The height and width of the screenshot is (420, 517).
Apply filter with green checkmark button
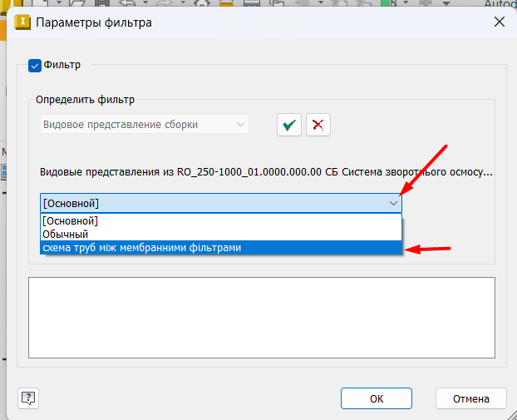coord(289,125)
